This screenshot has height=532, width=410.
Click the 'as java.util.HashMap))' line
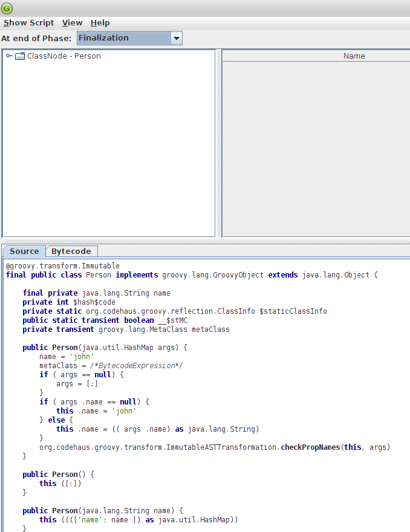[139, 520]
